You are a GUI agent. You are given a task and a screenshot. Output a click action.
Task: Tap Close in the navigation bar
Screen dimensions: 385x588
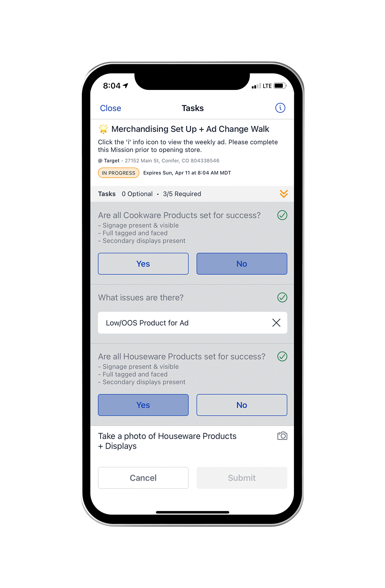[110, 108]
